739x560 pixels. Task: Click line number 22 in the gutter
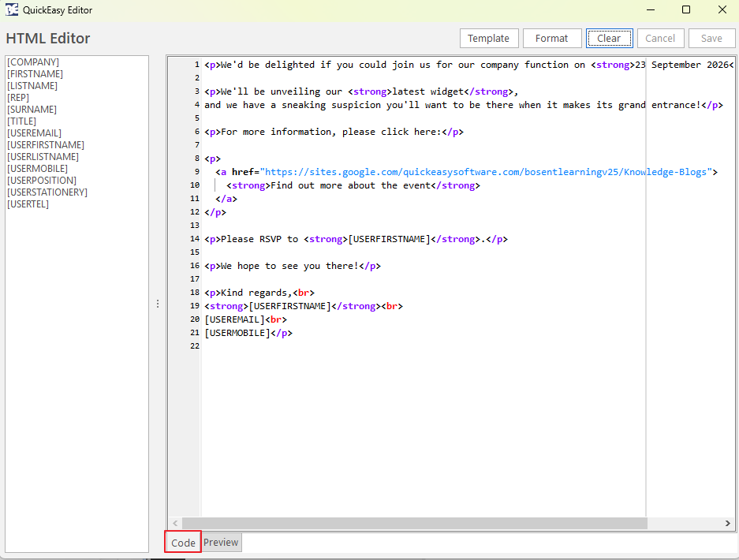coord(195,346)
